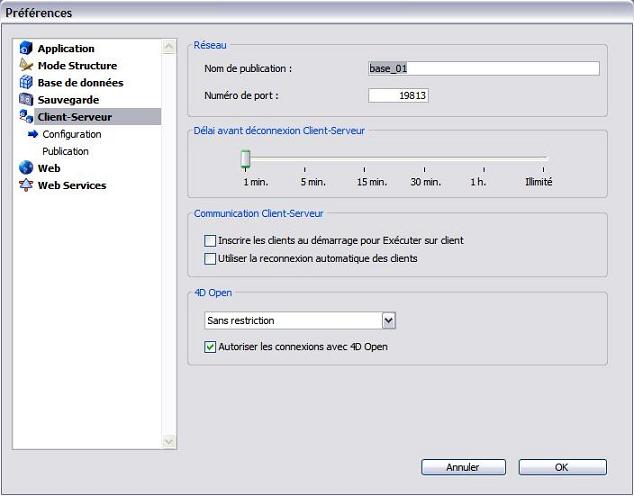Screen dimensions: 634x496
Task: Open the Web Services preferences section
Action: click(71, 185)
